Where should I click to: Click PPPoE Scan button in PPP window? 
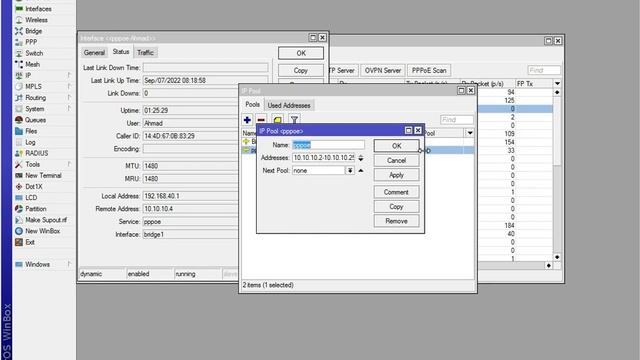429,70
